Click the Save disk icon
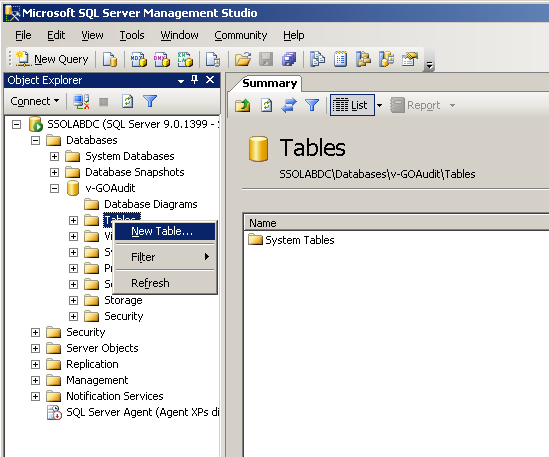The image size is (549, 457). coord(266,59)
